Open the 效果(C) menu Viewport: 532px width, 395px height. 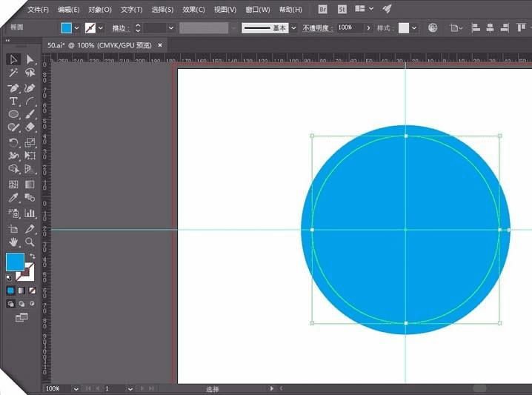(194, 10)
